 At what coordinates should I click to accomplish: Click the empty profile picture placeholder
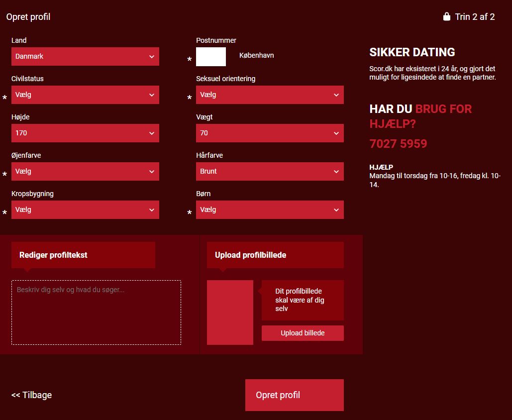(230, 313)
